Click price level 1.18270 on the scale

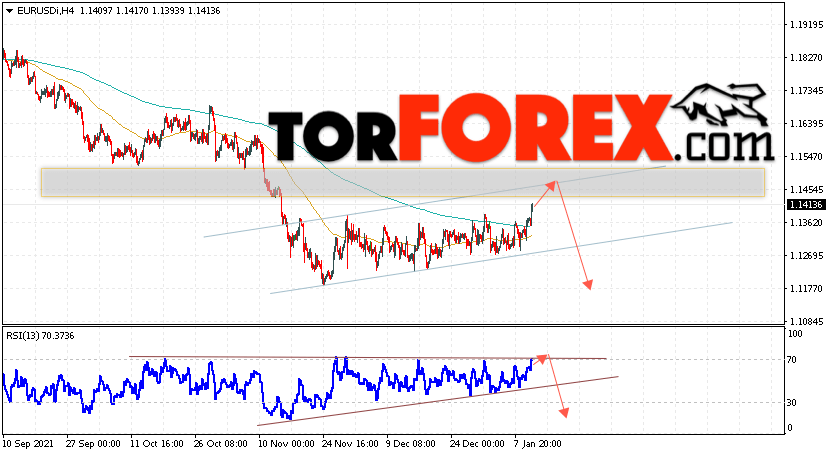click(806, 58)
